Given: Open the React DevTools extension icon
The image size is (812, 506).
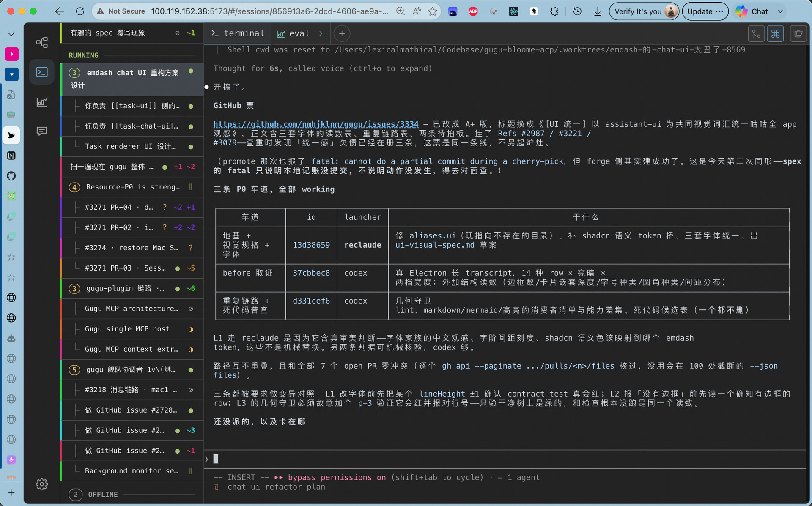Looking at the screenshot, I should pyautogui.click(x=513, y=11).
